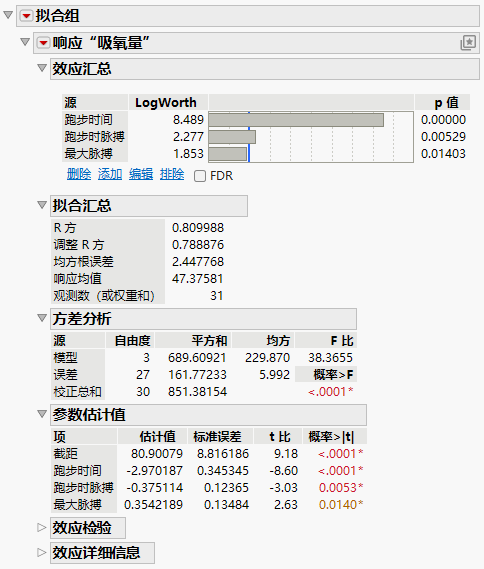Click the 添加 link
484x569 pixels.
(110, 175)
